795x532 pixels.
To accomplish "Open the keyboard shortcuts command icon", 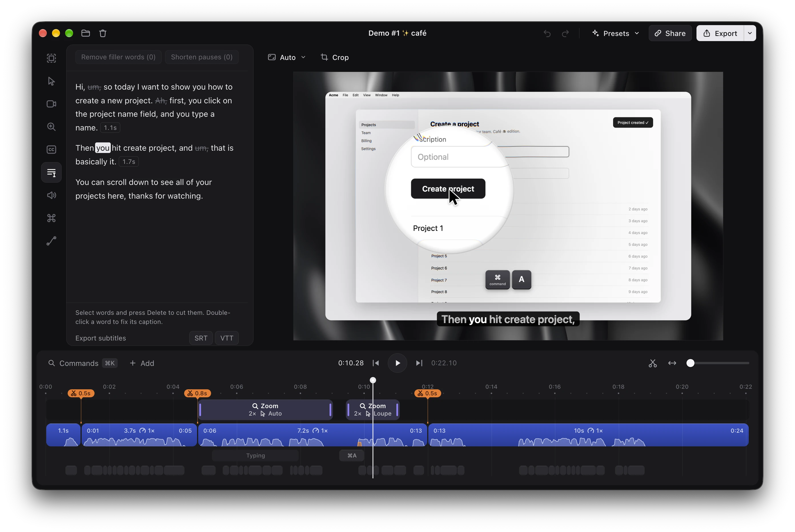I will tap(51, 218).
